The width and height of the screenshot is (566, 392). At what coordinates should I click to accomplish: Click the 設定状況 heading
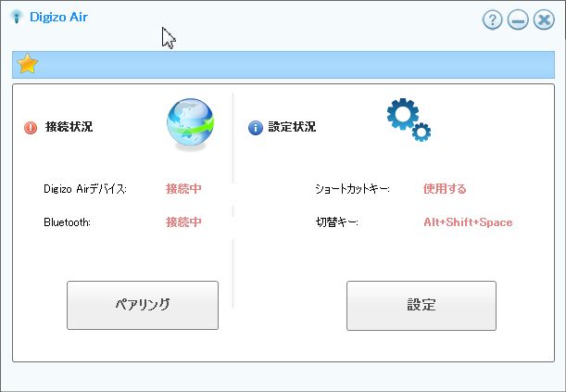pos(292,127)
